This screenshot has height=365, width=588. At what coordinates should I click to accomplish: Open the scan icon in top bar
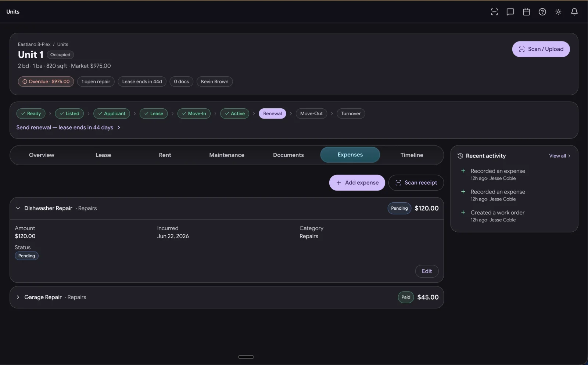494,12
